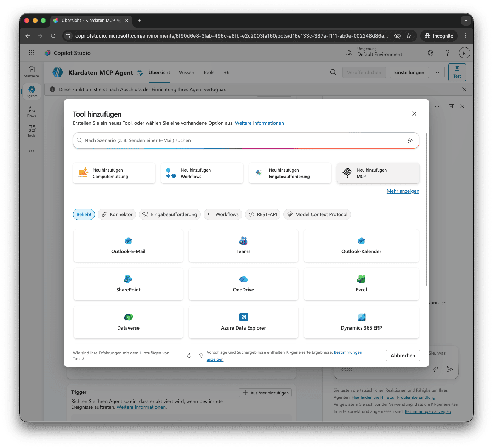Image resolution: width=493 pixels, height=448 pixels.
Task: Bookmark this page with the star icon
Action: pos(409,36)
